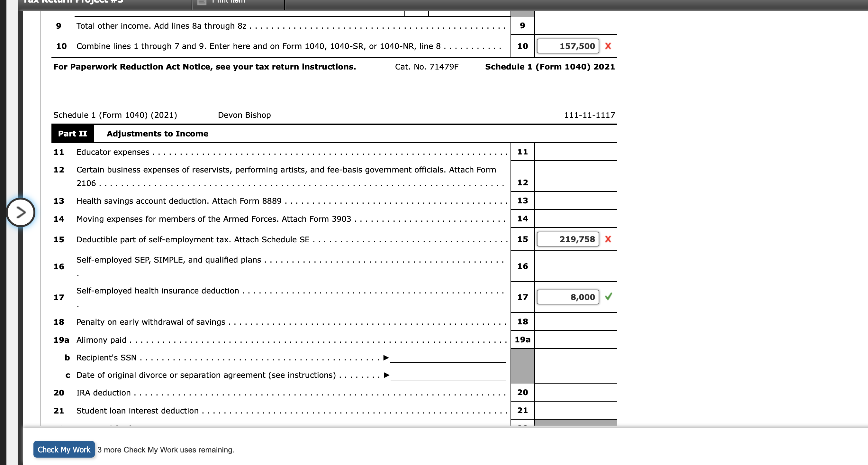
Task: Expand the Recipient's SSN entry arrow
Action: [x=386, y=358]
